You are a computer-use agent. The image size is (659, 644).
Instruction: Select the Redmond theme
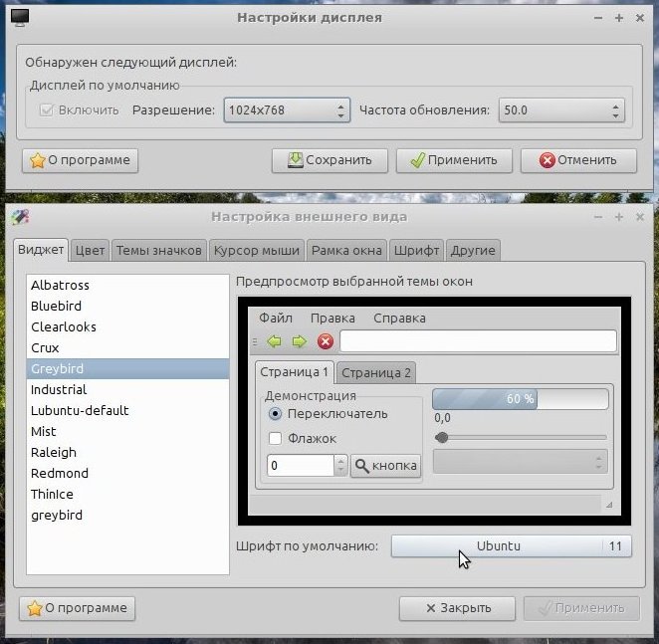pyautogui.click(x=127, y=474)
